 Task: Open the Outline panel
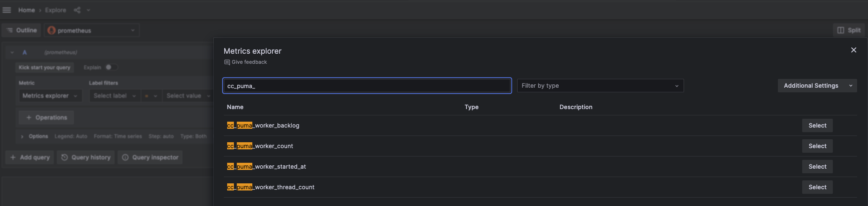(x=22, y=30)
